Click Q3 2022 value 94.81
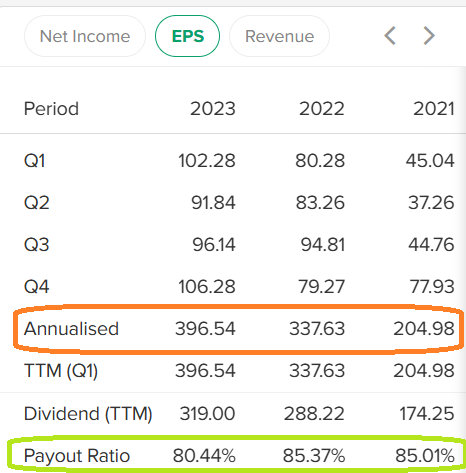Image resolution: width=466 pixels, height=473 pixels. [323, 245]
